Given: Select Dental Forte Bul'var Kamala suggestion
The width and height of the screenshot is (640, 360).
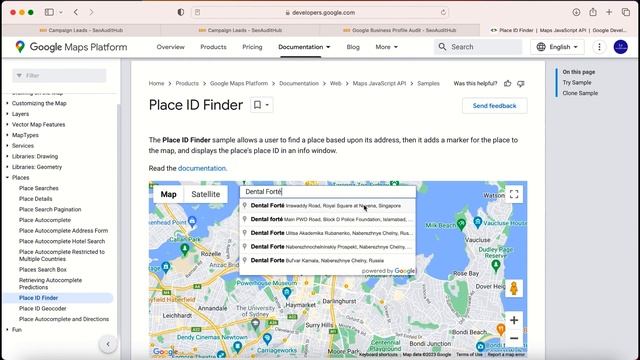Looking at the screenshot, I should (328, 260).
